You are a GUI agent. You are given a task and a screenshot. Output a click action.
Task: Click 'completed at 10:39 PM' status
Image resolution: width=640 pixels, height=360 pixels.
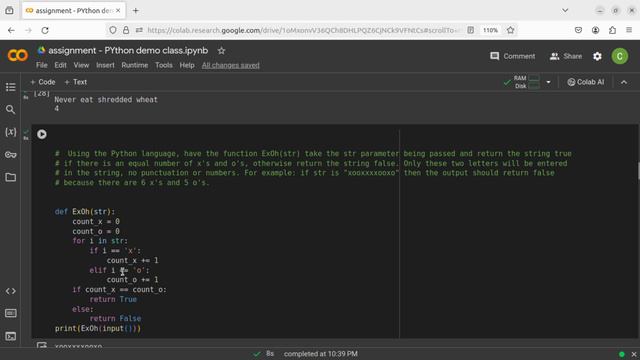tap(321, 354)
